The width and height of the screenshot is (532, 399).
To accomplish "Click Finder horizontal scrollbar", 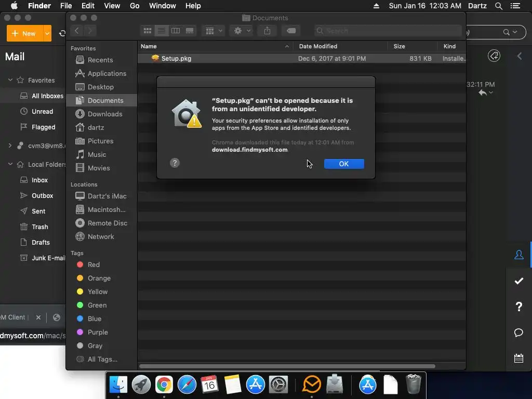I will coord(287,366).
